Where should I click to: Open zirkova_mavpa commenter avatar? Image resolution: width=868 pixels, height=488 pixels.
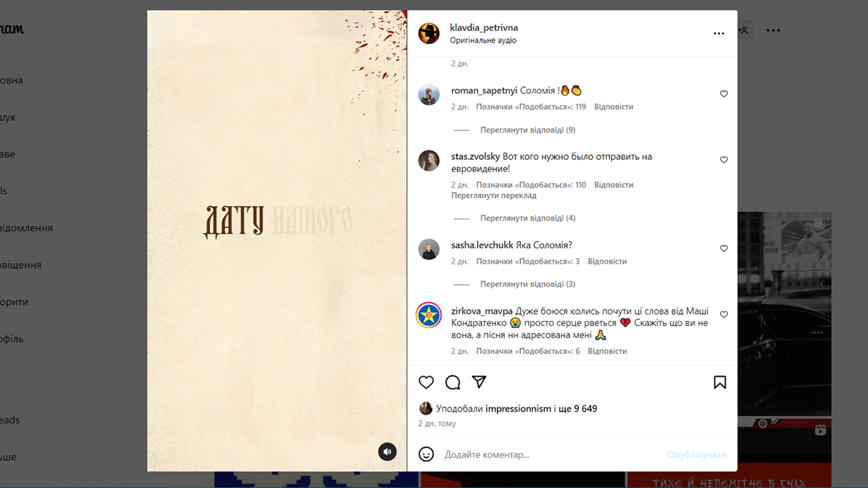[x=429, y=315]
